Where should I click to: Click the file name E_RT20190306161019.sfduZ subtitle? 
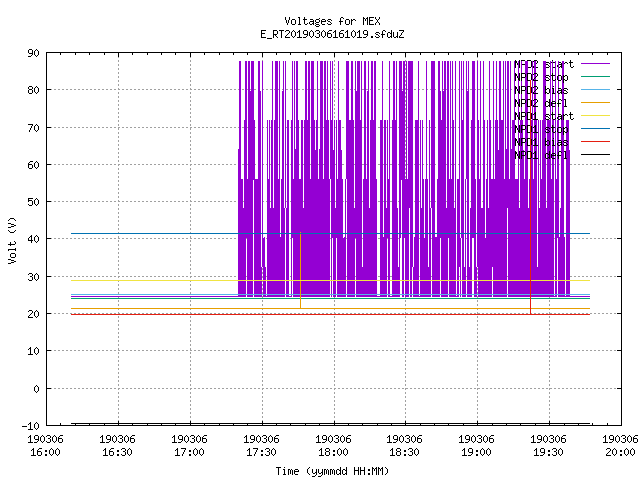pos(332,34)
